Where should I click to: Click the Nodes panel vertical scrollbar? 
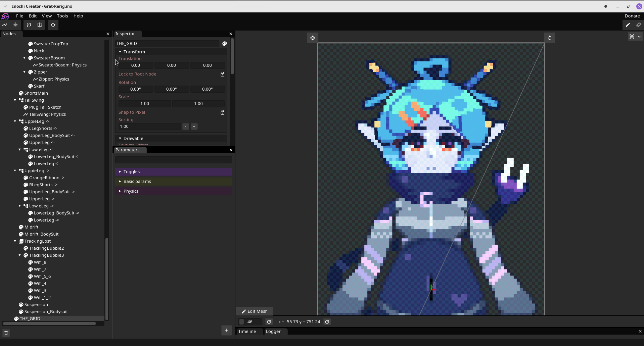pyautogui.click(x=107, y=279)
